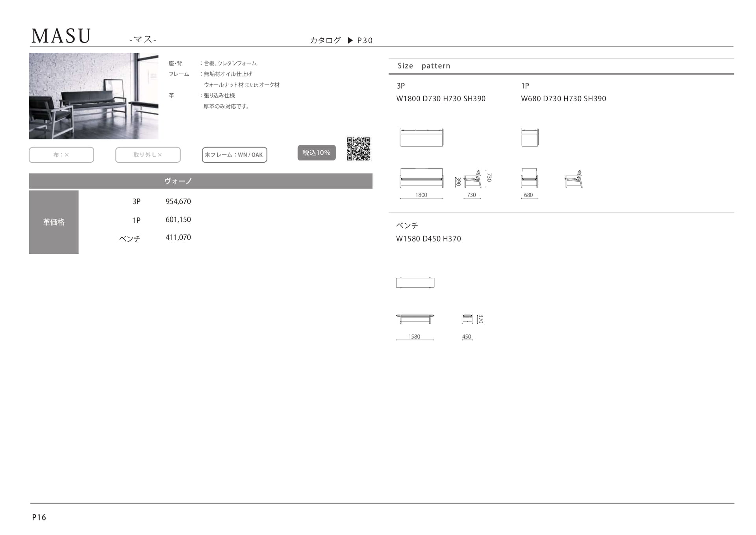
Task: Click the 450 bench depth label
Action: click(467, 337)
